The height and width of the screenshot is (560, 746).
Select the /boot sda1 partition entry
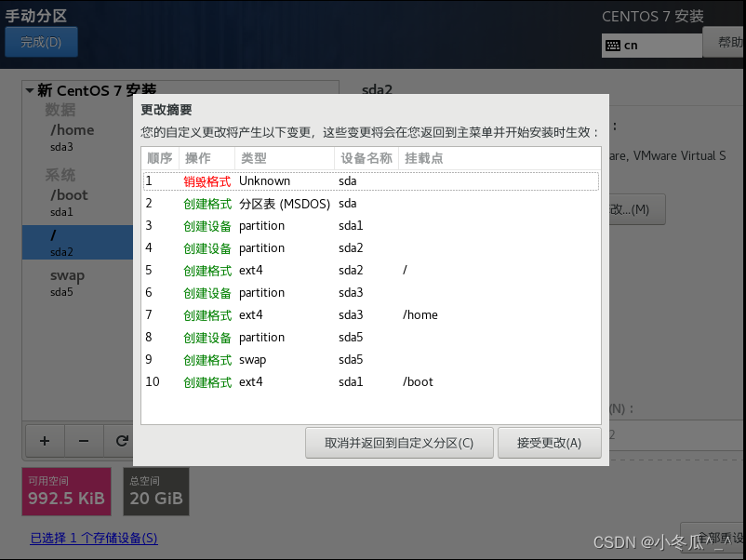[x=77, y=203]
